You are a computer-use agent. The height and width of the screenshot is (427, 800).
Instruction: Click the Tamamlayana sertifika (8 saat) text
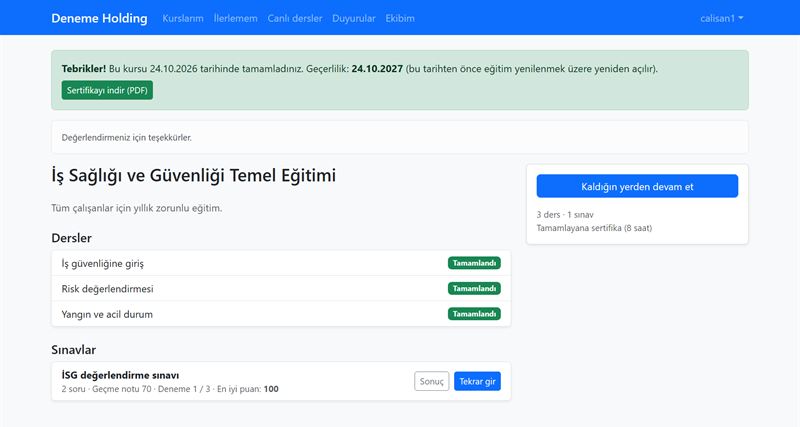pyautogui.click(x=594, y=228)
